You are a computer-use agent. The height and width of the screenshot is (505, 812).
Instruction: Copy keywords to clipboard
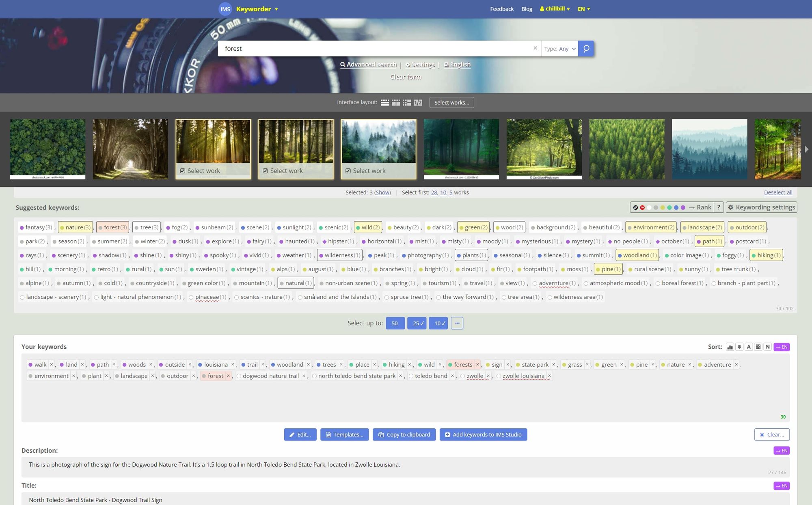(404, 435)
